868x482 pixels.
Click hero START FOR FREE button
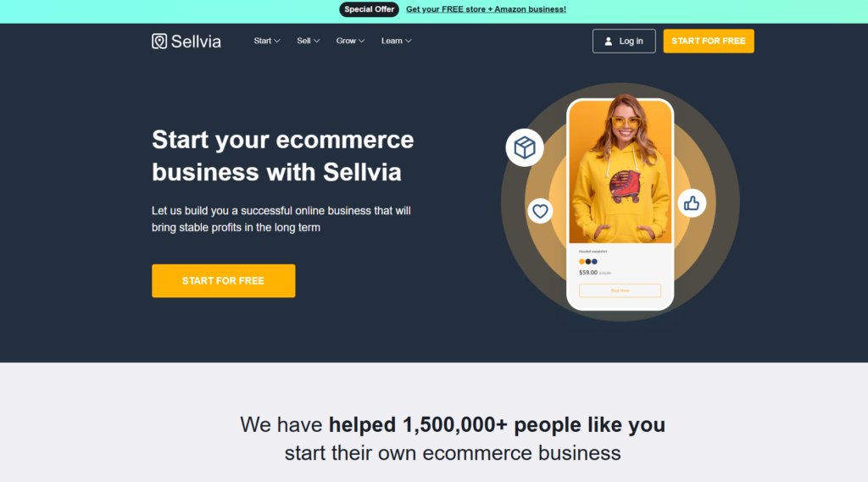coord(224,280)
